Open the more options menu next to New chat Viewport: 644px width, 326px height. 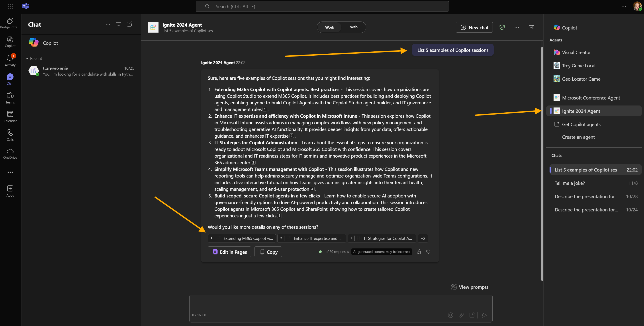(x=517, y=27)
